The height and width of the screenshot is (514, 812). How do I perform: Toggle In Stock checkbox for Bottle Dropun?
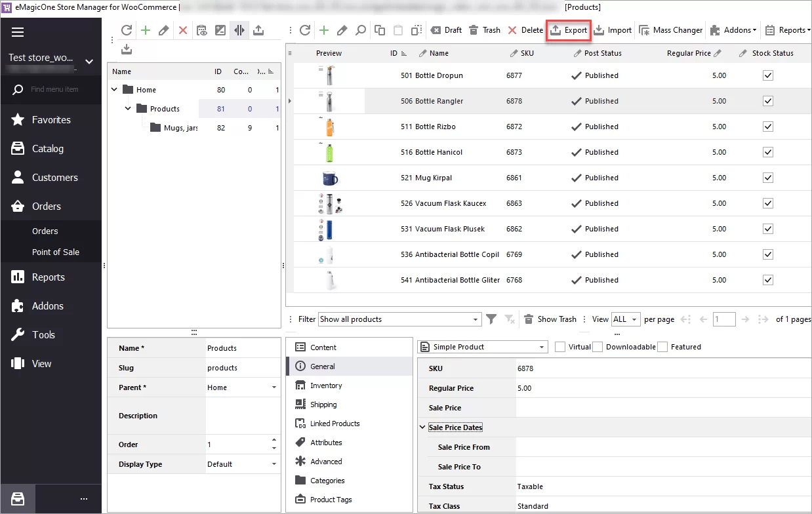tap(767, 75)
